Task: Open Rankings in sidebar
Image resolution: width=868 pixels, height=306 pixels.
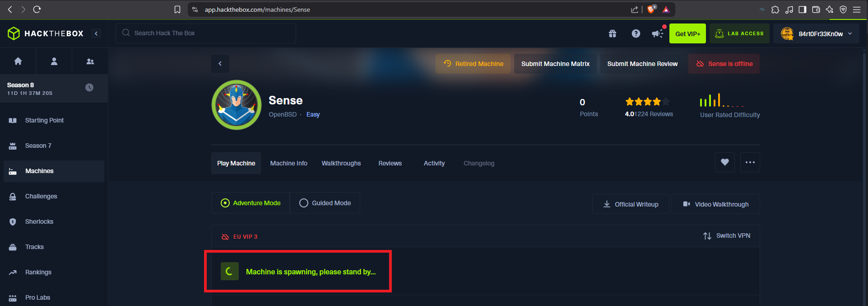Action: click(x=54, y=272)
